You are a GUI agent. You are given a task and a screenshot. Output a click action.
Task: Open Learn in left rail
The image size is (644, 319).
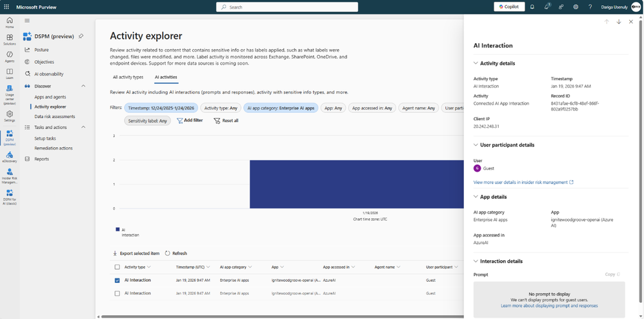click(x=10, y=74)
